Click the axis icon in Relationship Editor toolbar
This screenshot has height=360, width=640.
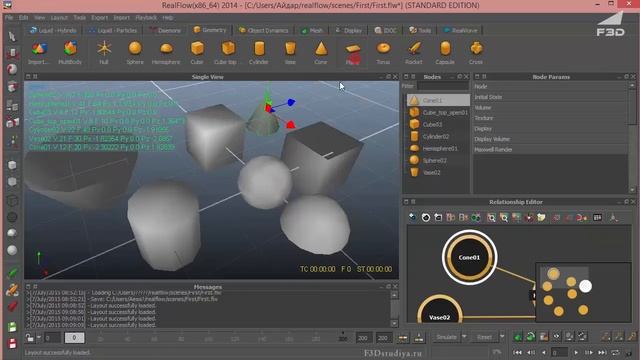[613, 218]
